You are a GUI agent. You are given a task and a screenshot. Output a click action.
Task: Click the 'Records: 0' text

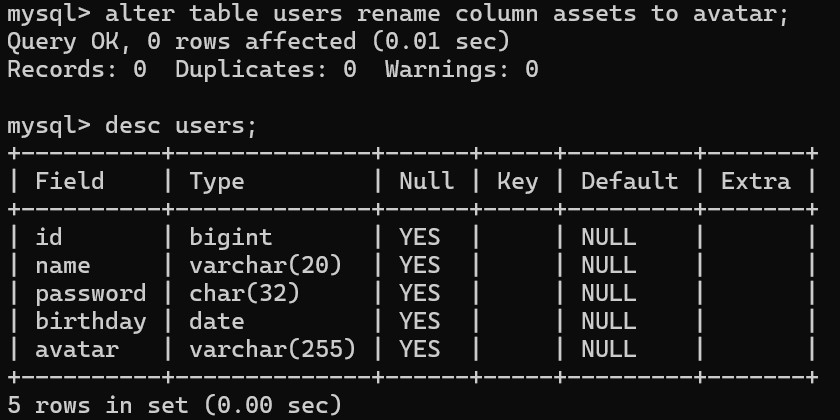pos(76,70)
